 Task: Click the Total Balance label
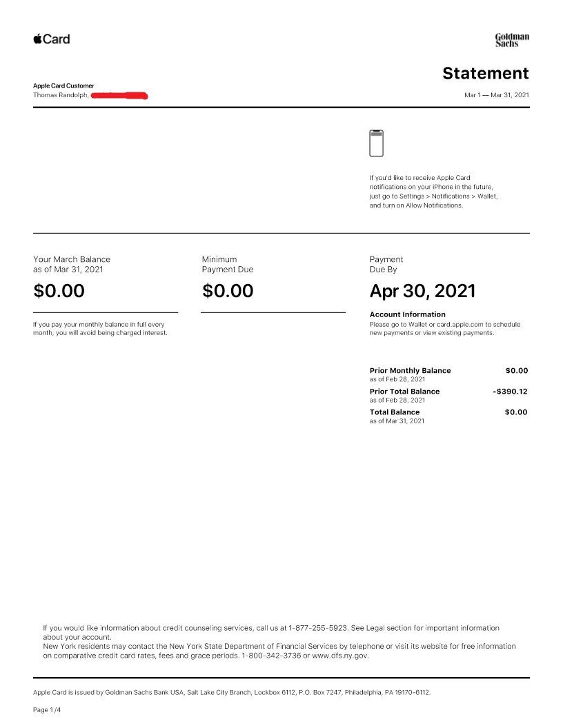tap(395, 412)
